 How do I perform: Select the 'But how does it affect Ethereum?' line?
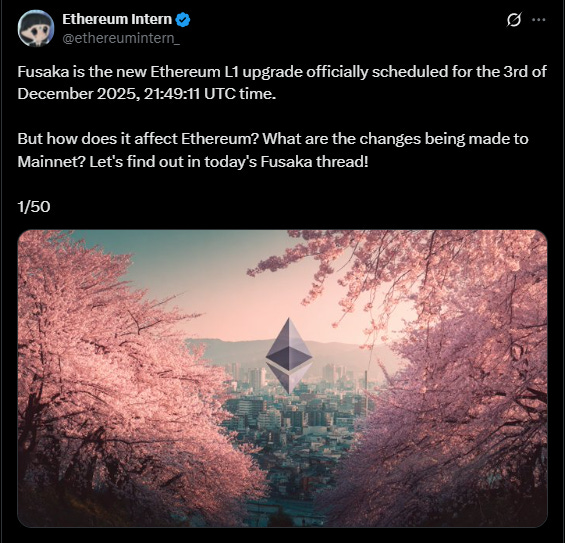pyautogui.click(x=138, y=139)
